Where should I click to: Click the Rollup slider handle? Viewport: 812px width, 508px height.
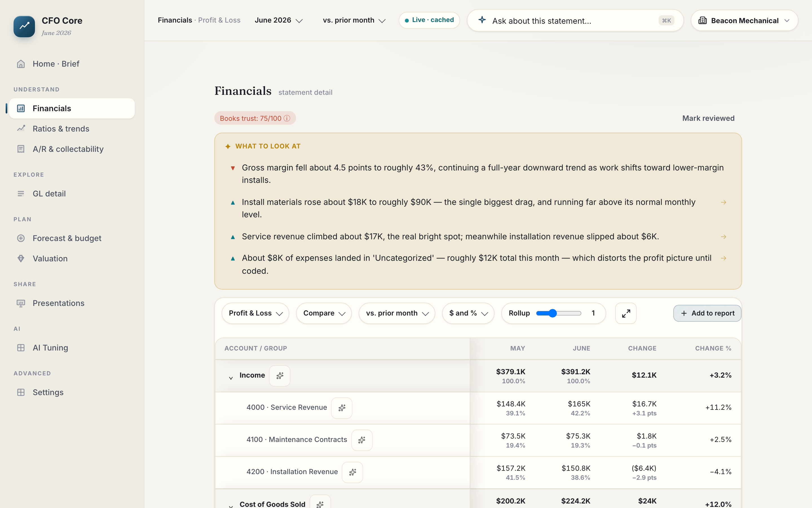[x=553, y=313]
